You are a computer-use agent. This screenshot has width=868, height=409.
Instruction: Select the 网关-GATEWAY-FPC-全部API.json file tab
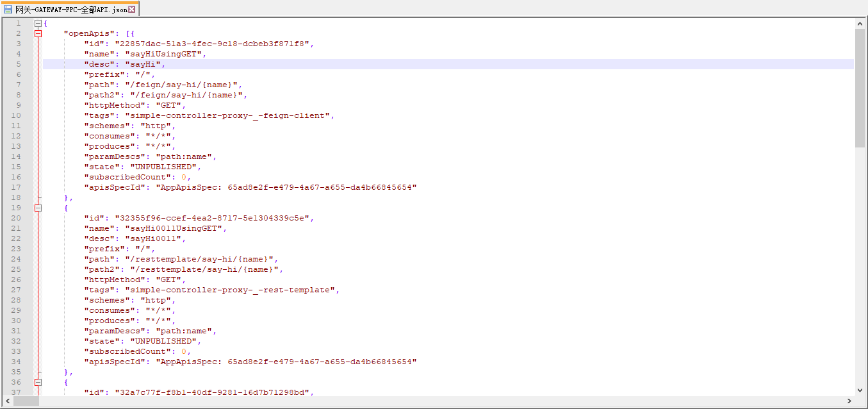[x=69, y=10]
